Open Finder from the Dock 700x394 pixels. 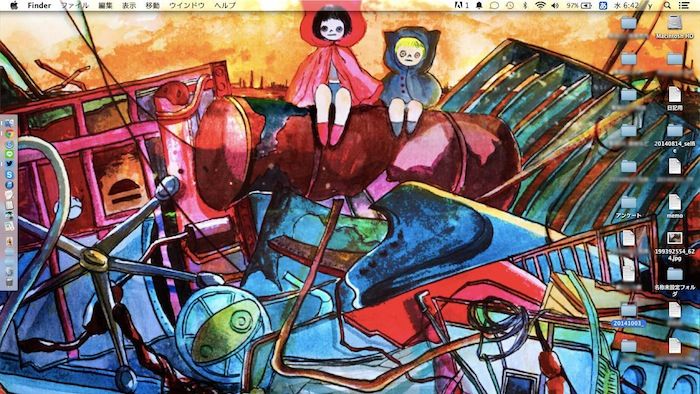point(9,123)
